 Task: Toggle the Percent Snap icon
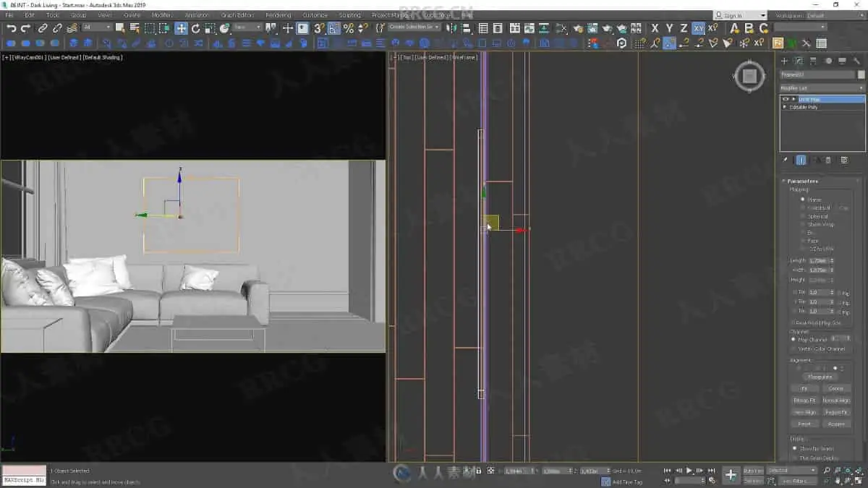coord(349,28)
